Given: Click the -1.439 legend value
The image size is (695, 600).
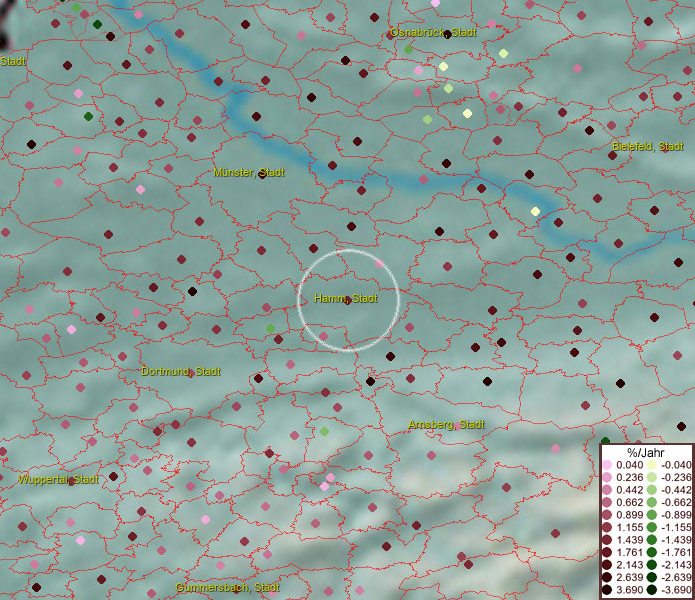Looking at the screenshot, I should [x=676, y=540].
